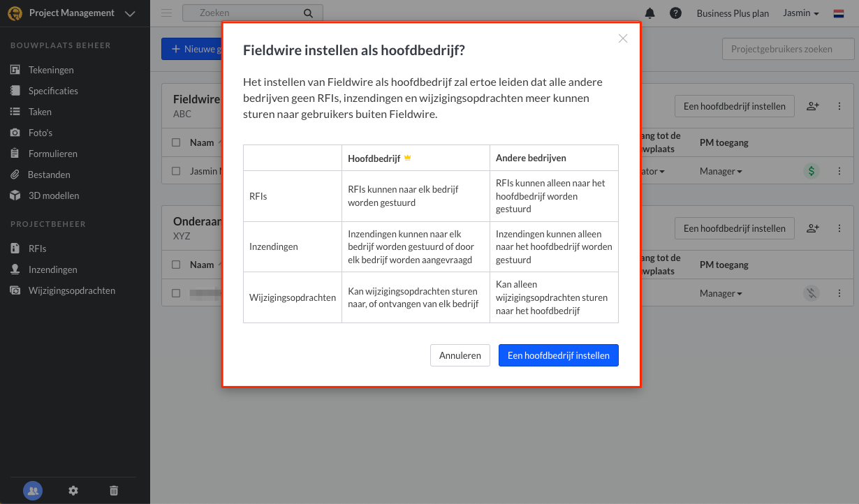
Task: Click the Fieldwire logo icon
Action: point(15,13)
